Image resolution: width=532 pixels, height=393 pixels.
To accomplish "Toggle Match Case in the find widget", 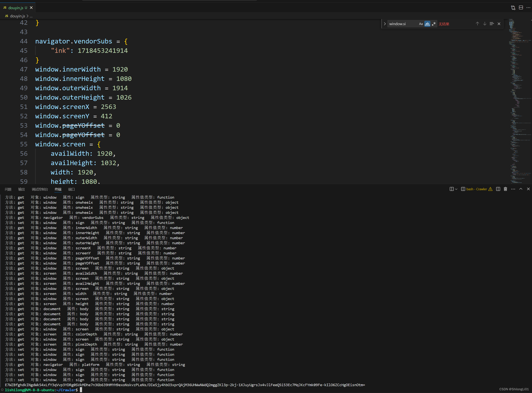I will pyautogui.click(x=421, y=24).
